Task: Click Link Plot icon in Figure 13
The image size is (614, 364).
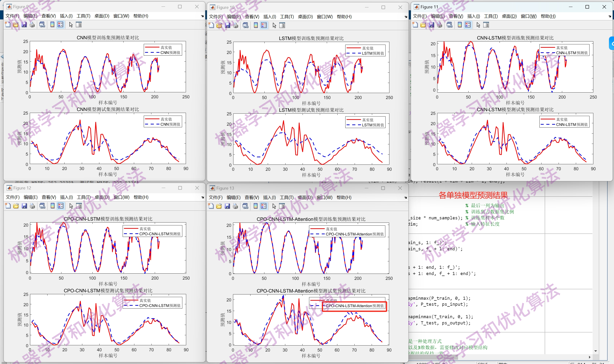Action: (x=245, y=206)
